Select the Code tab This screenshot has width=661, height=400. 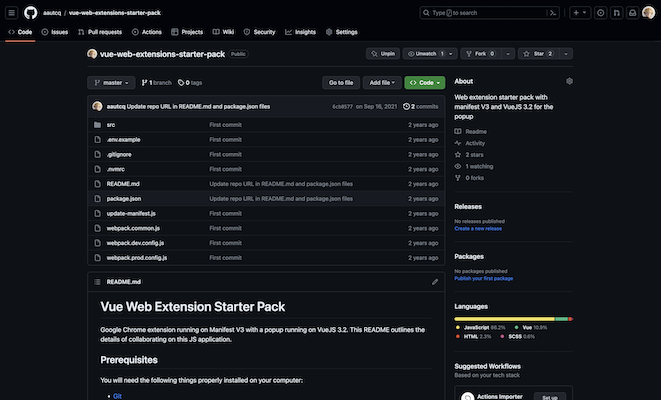click(20, 32)
